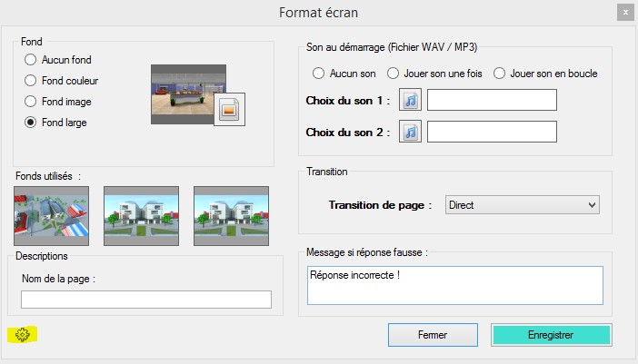The height and width of the screenshot is (364, 638).
Task: Click the music icon for Choix du son 1
Action: click(x=411, y=99)
